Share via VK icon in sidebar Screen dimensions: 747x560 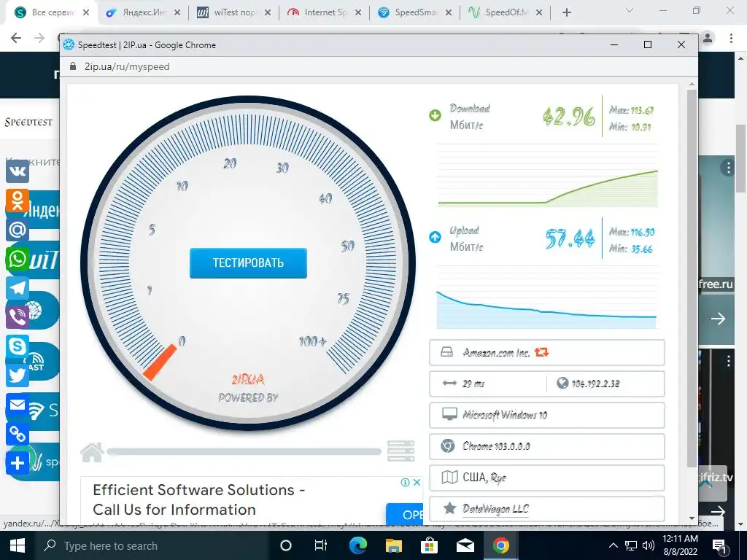tap(18, 171)
